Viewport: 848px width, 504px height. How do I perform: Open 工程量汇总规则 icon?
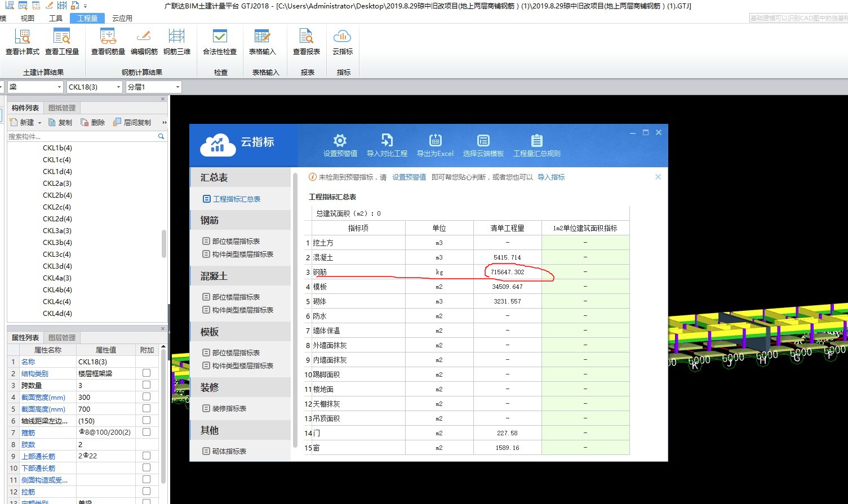[x=537, y=145]
